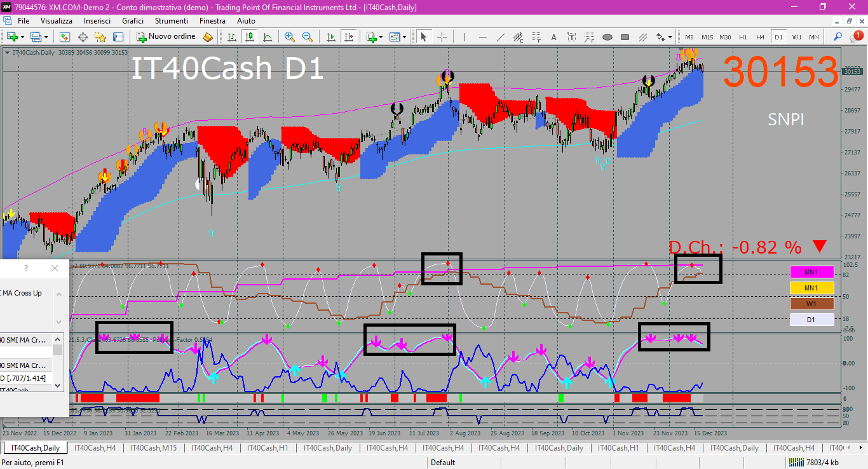Click the dialog's question mark help button

click(25, 268)
